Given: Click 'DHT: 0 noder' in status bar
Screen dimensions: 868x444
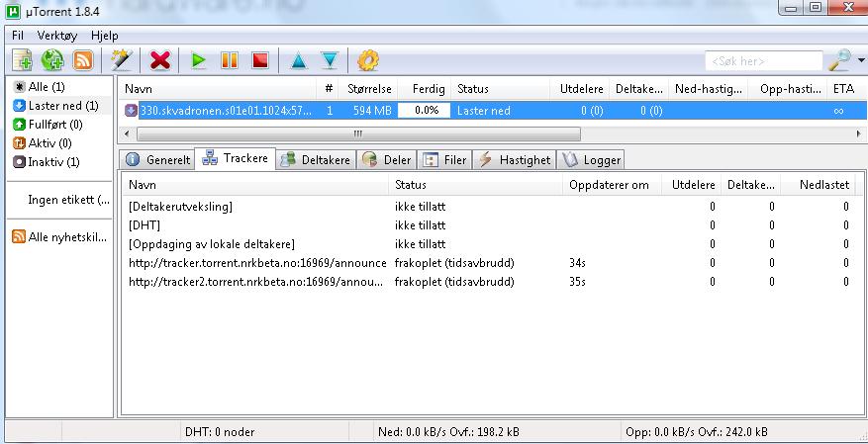Looking at the screenshot, I should [220, 432].
